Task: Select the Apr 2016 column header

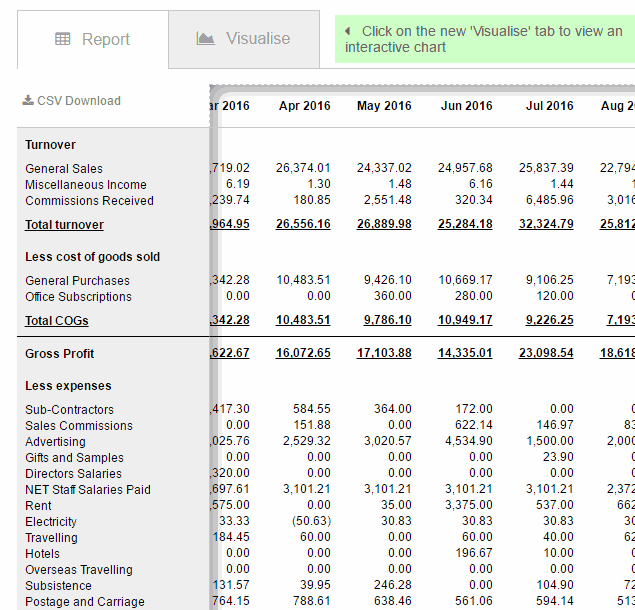Action: pos(305,106)
